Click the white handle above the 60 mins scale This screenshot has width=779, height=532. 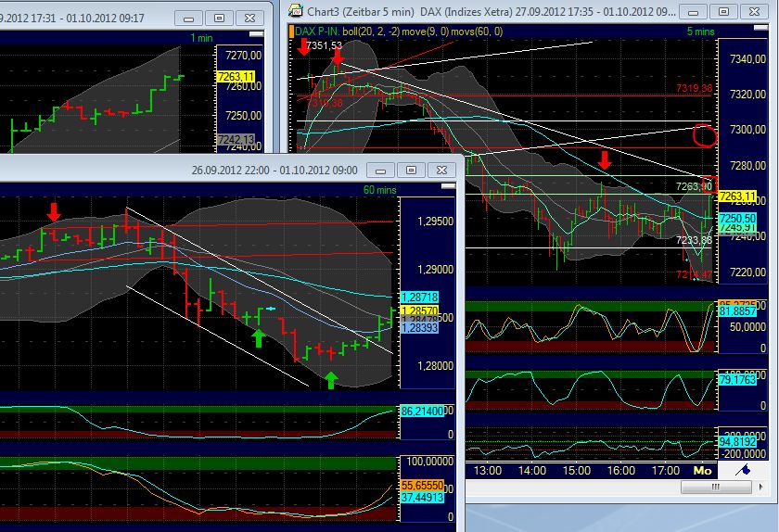(x=448, y=185)
